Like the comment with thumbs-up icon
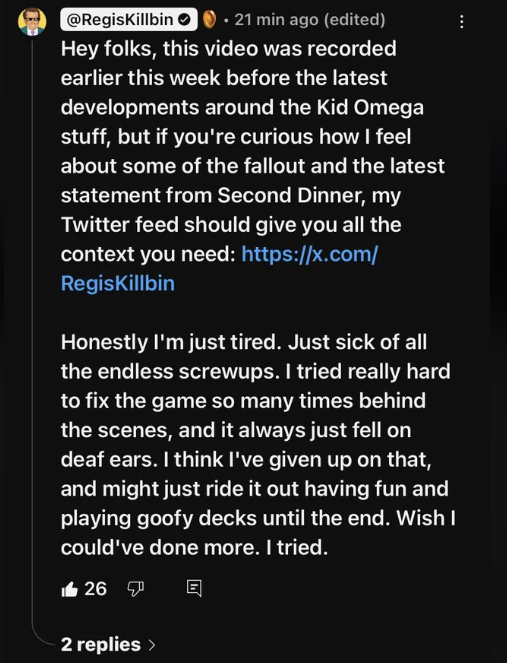 [x=70, y=589]
